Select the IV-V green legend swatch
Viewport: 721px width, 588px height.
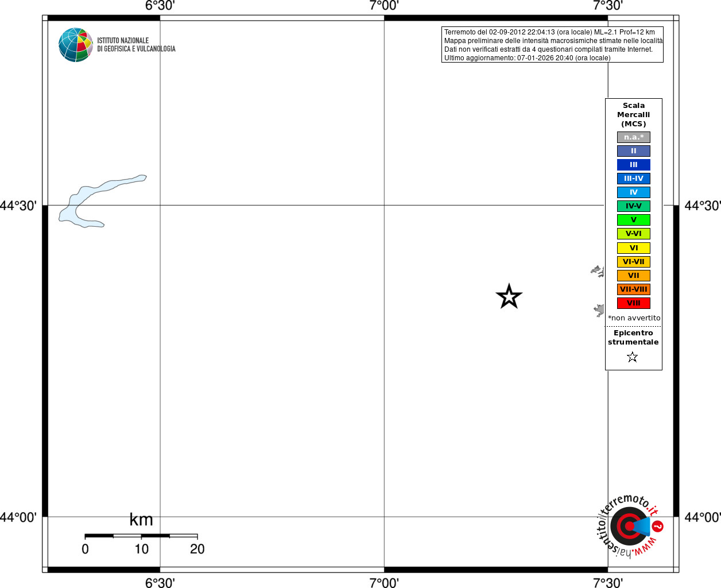pyautogui.click(x=634, y=206)
